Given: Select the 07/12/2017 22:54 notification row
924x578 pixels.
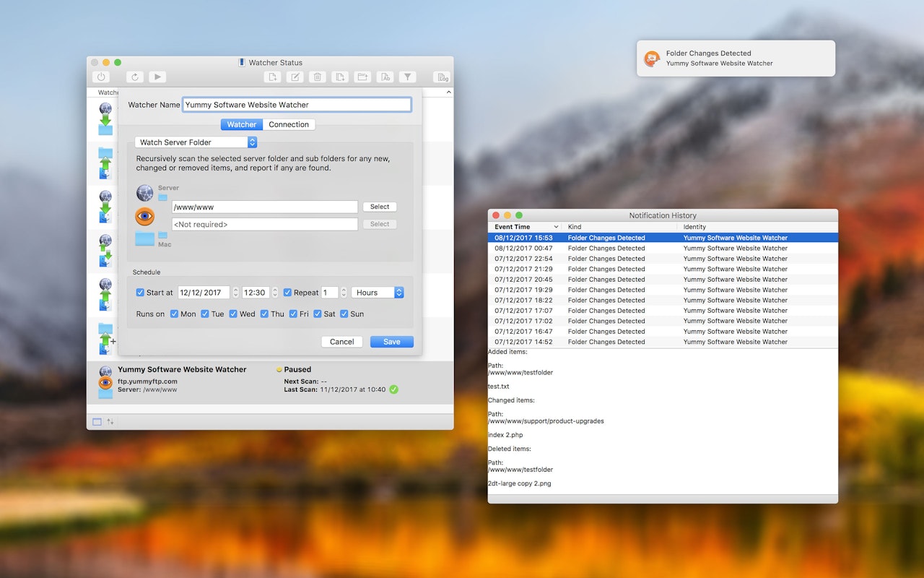Looking at the screenshot, I should (x=663, y=259).
